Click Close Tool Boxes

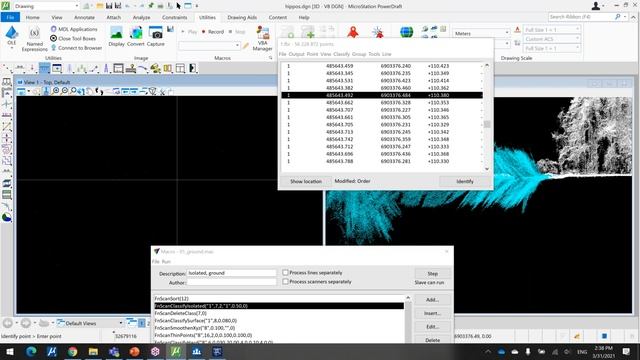coord(73,38)
